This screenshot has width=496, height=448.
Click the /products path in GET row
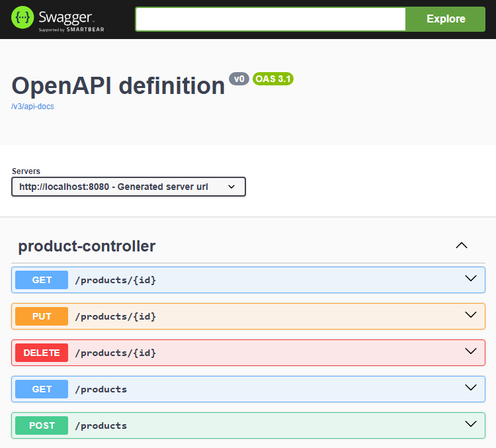point(101,389)
